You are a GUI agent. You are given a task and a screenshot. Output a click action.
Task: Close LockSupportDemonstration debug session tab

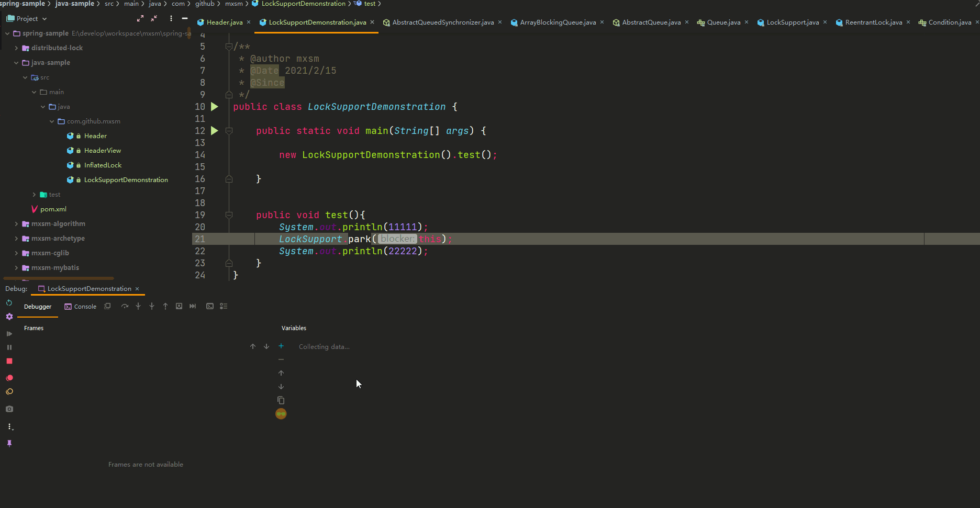click(x=137, y=289)
